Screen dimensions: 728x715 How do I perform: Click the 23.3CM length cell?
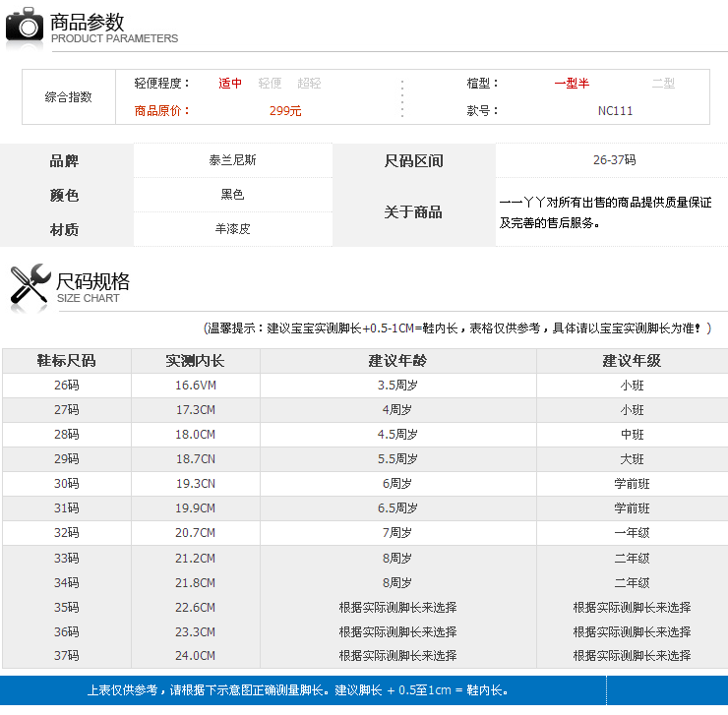point(196,631)
